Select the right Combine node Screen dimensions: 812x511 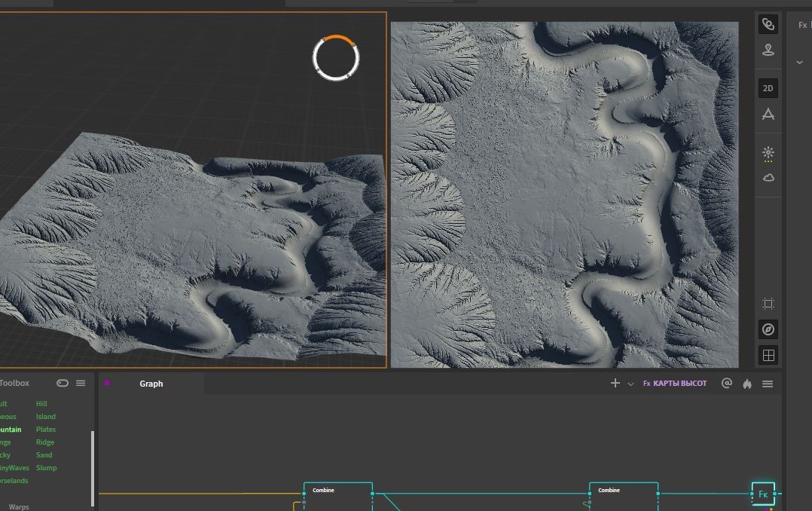click(x=624, y=496)
